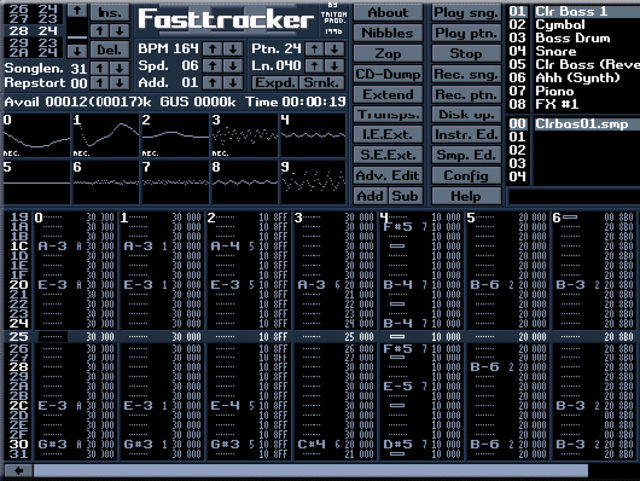Open I.E.Ext. instrument editor extension
Image resolution: width=640 pixels, height=481 pixels.
tap(388, 135)
